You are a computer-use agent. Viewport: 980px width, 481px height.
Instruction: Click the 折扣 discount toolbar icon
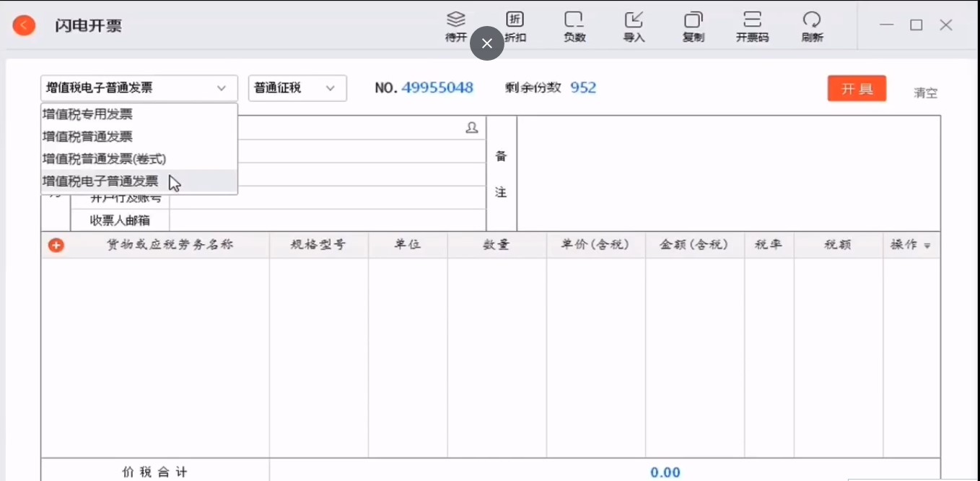(x=514, y=26)
